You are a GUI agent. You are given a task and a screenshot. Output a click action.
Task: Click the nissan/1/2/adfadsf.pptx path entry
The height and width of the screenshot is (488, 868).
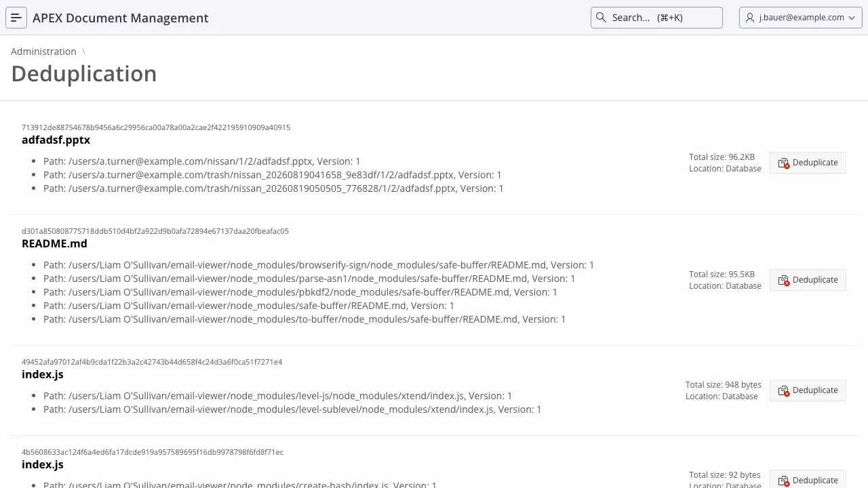(202, 161)
